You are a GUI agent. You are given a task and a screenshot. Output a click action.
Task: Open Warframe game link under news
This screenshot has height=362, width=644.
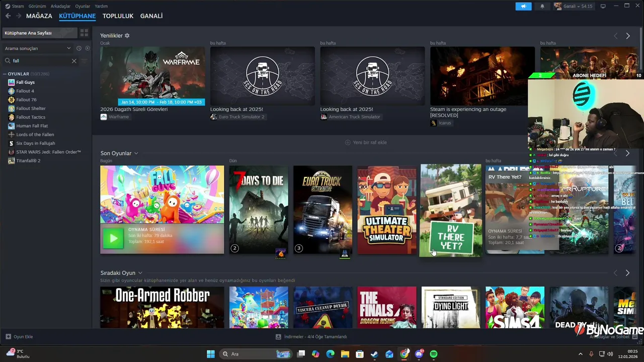[x=115, y=117]
